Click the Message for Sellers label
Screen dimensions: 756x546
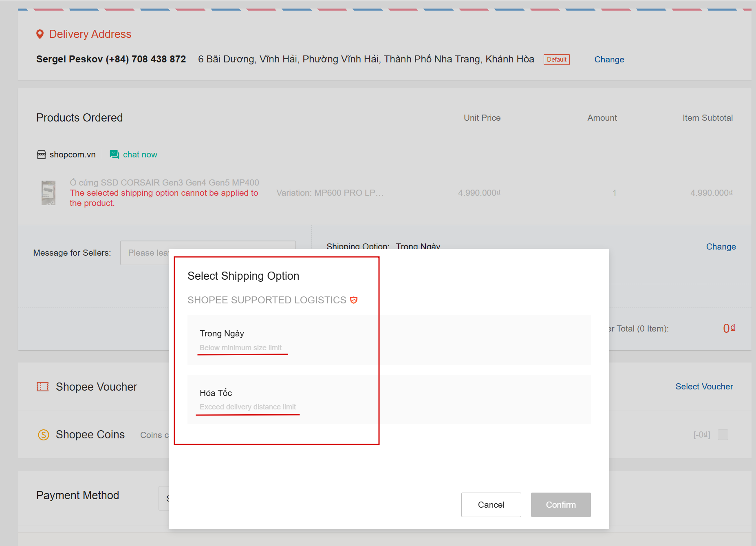(72, 253)
